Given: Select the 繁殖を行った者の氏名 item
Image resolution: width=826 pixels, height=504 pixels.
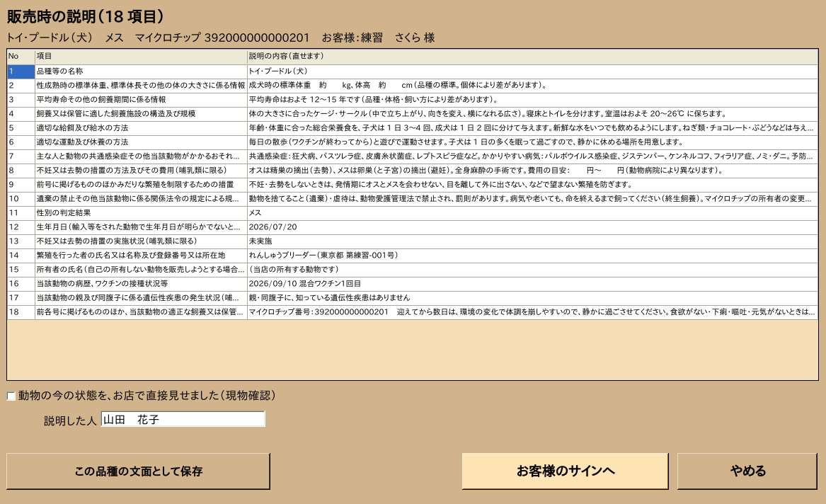Looking at the screenshot, I should coord(141,256).
